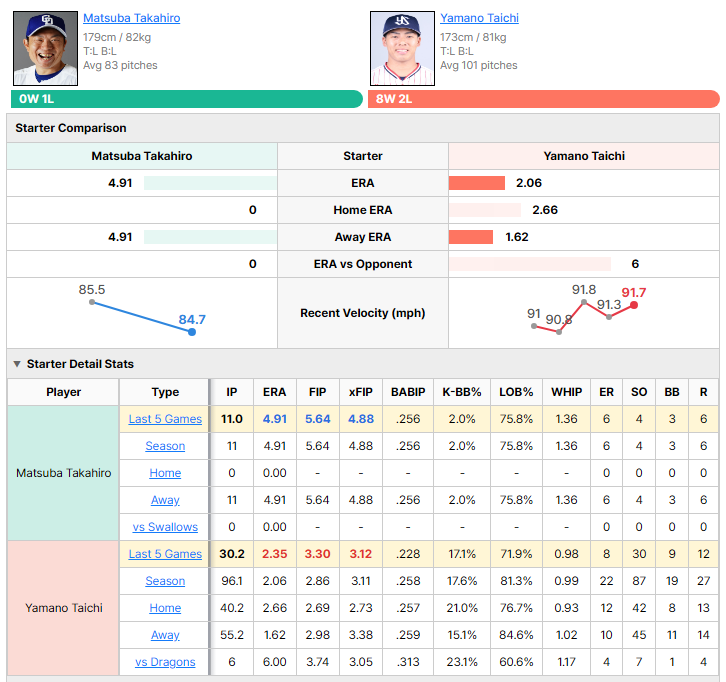This screenshot has width=726, height=682.
Task: Click the Type column header
Action: (165, 392)
